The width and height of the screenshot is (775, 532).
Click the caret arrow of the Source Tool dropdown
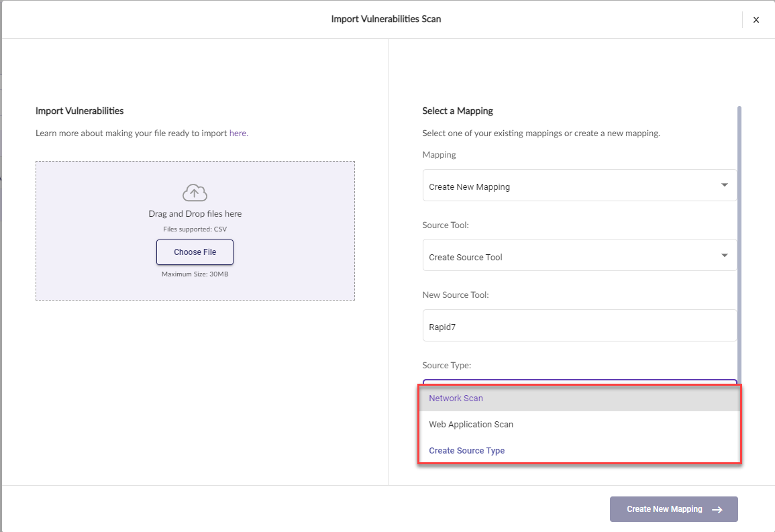point(724,256)
